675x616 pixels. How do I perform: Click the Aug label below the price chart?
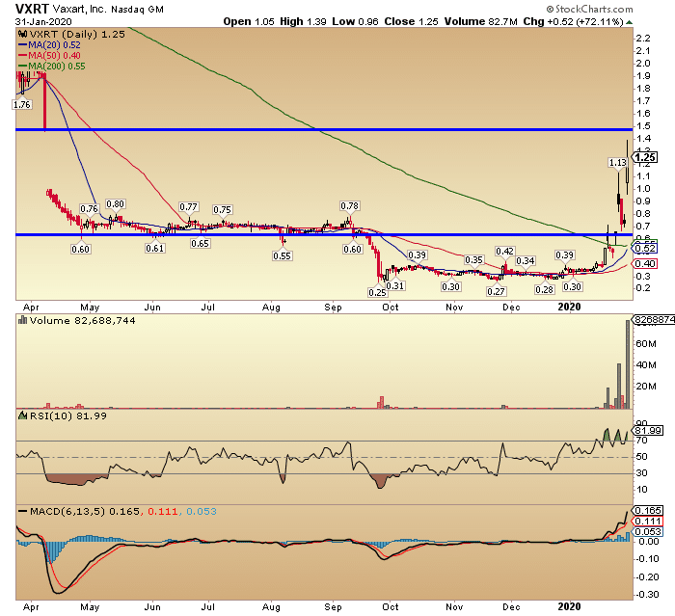(271, 308)
